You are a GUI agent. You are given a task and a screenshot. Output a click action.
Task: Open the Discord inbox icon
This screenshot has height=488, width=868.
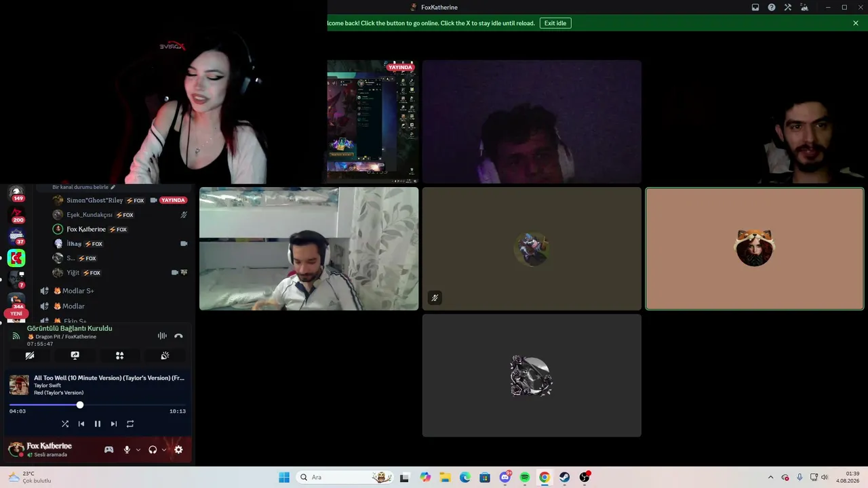tap(755, 7)
